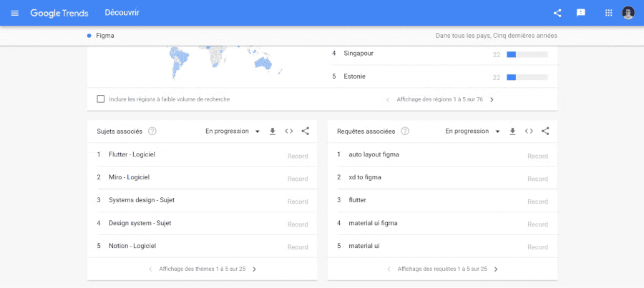Open the send feedback icon

click(x=581, y=13)
